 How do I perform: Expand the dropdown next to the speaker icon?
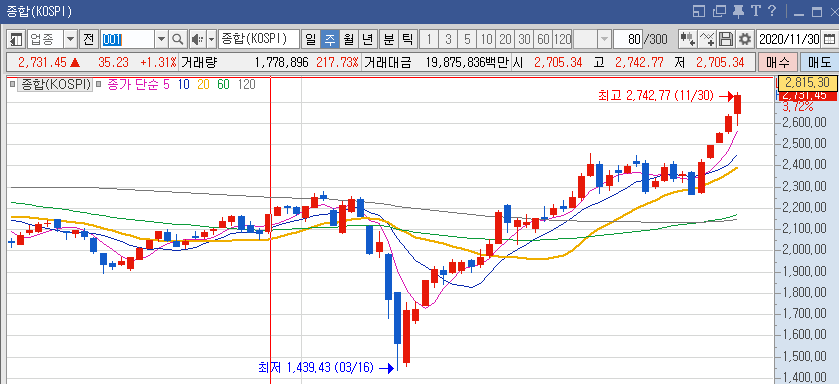(211, 39)
